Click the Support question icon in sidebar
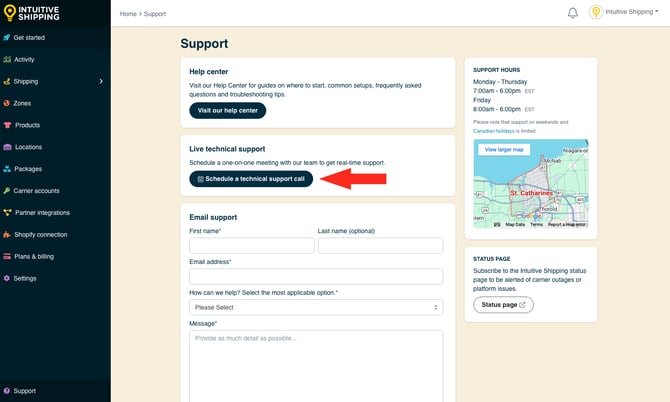Image resolution: width=670 pixels, height=402 pixels. pos(6,391)
